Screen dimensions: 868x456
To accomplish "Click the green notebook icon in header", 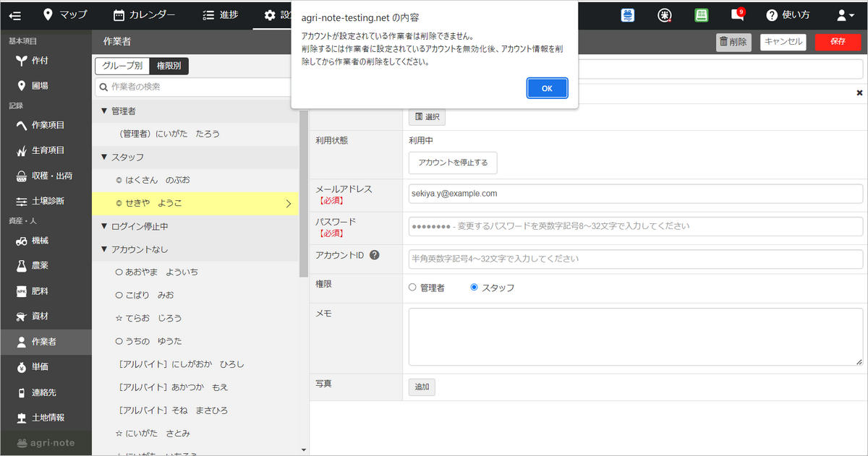I will coord(701,14).
